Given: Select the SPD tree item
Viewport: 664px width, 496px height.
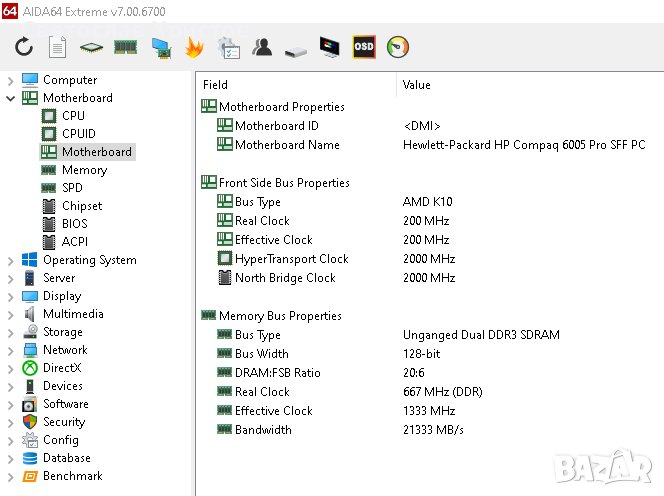Looking at the screenshot, I should tap(72, 188).
